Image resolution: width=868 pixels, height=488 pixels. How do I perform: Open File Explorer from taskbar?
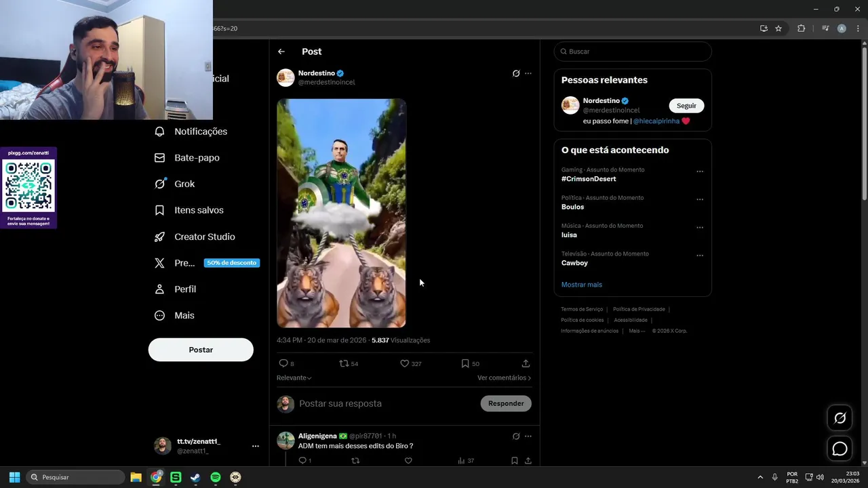[x=136, y=477]
